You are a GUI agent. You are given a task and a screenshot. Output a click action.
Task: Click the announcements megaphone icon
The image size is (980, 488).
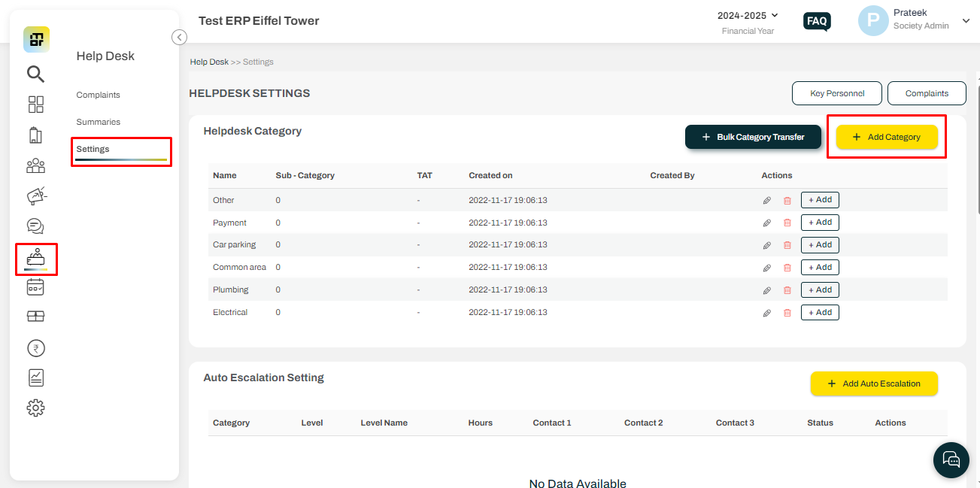point(35,196)
